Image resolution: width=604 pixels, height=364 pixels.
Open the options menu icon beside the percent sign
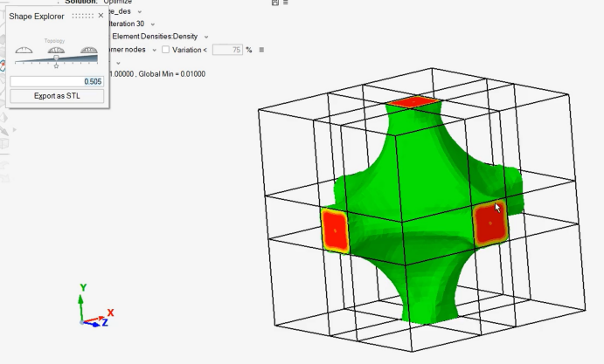(x=261, y=50)
